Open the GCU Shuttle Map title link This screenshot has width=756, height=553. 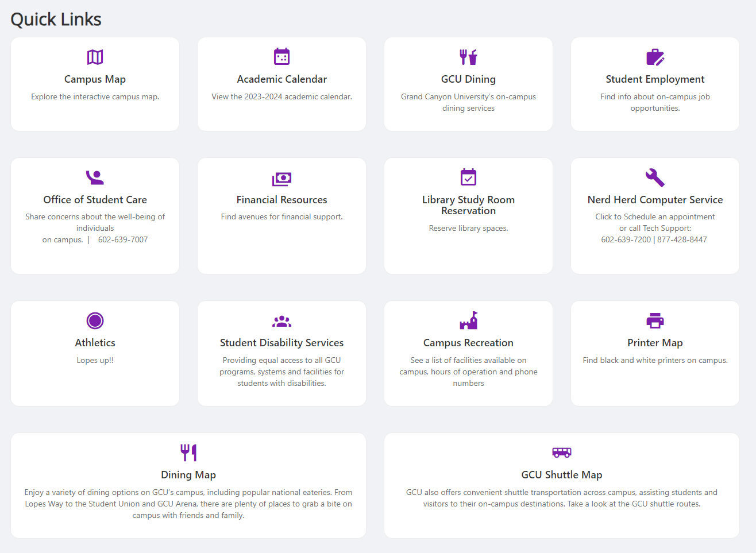tap(562, 475)
